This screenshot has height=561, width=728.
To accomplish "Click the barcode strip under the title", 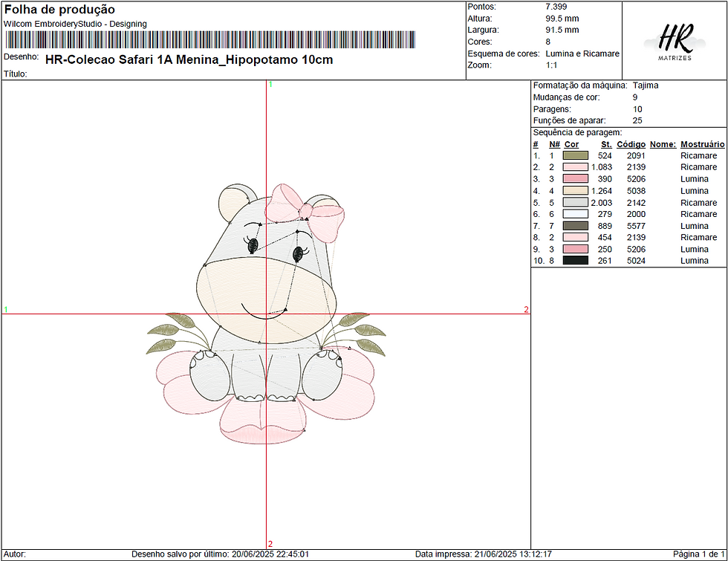I will 210,40.
